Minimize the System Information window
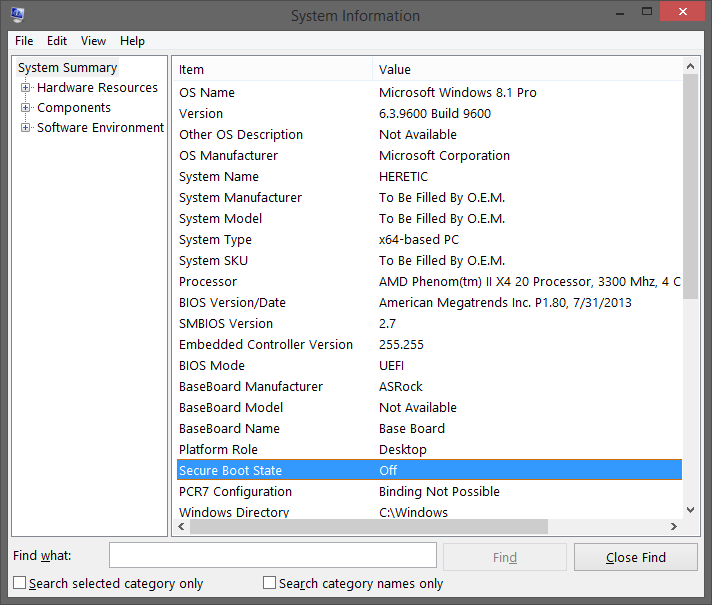The width and height of the screenshot is (712, 605). point(620,12)
